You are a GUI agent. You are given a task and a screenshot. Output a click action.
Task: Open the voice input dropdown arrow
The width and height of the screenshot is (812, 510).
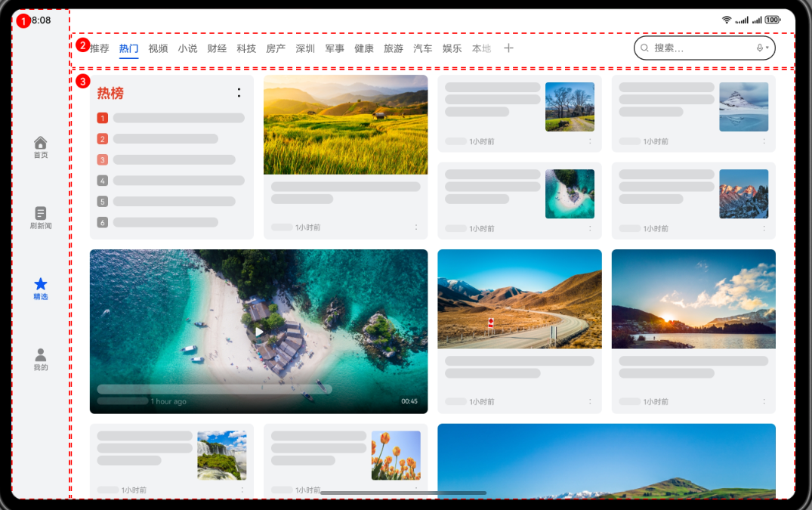(x=767, y=48)
